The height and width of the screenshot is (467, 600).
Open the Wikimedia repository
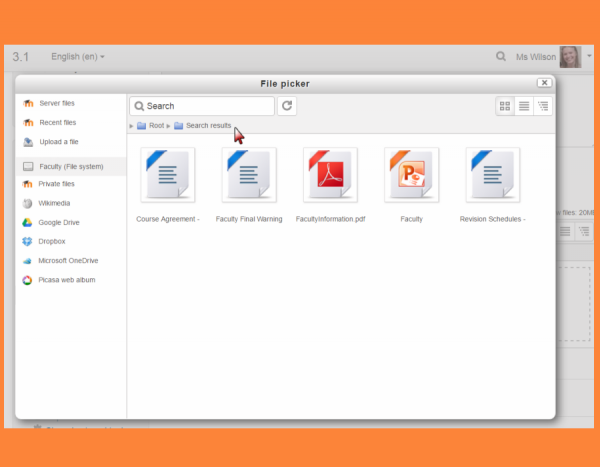click(54, 203)
